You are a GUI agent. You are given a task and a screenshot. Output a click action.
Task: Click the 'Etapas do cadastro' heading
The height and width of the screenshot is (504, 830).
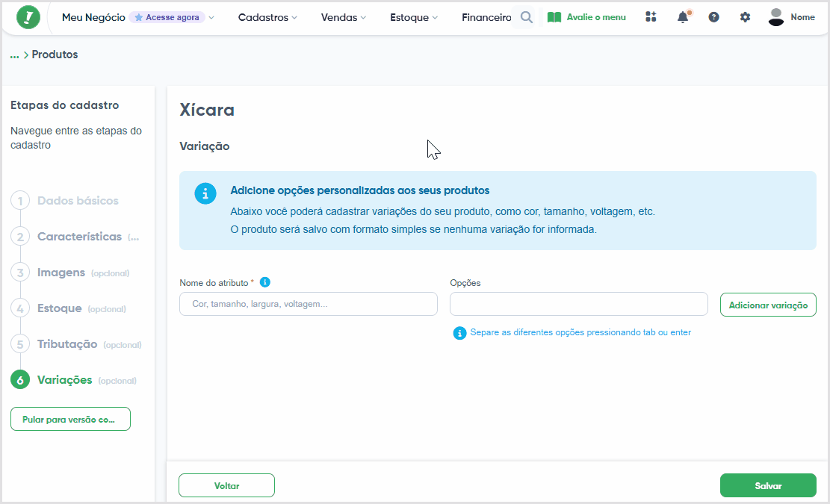(64, 105)
